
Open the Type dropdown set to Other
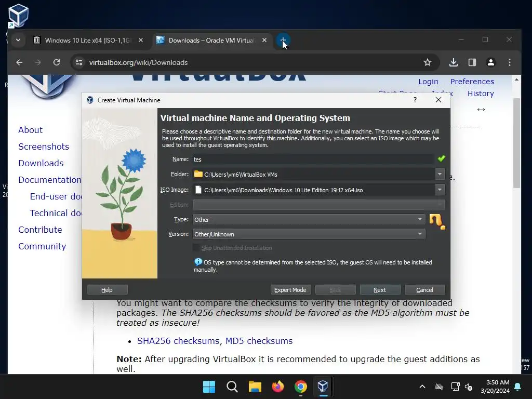[309, 220]
